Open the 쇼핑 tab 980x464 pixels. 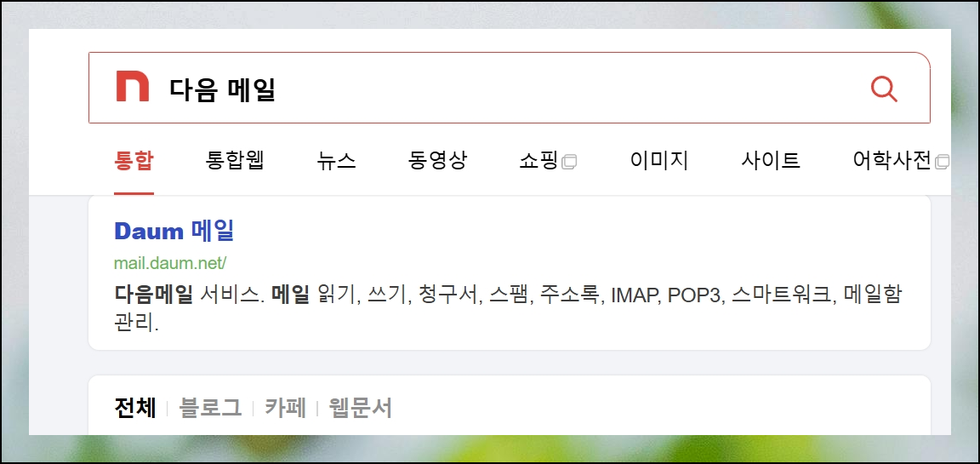click(x=538, y=162)
